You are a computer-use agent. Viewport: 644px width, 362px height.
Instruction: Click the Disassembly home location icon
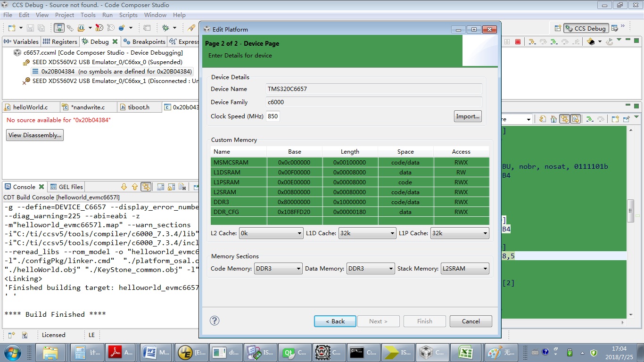coord(553,119)
